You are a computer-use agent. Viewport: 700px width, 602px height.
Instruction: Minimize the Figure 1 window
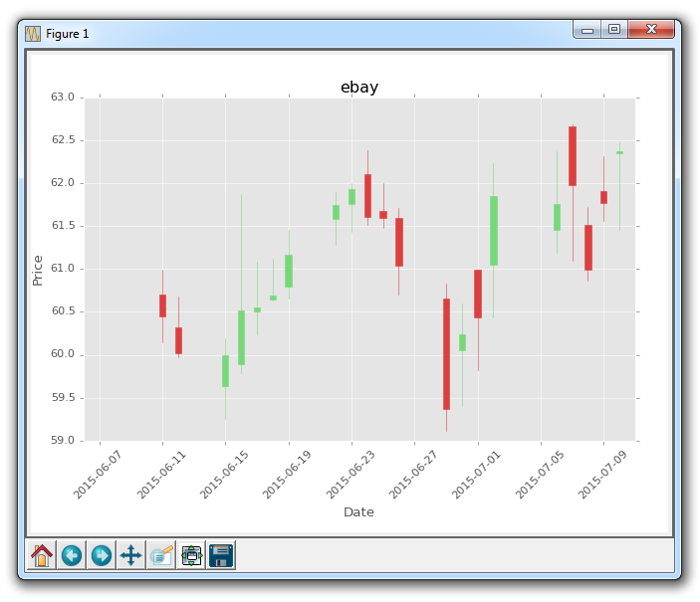click(587, 30)
